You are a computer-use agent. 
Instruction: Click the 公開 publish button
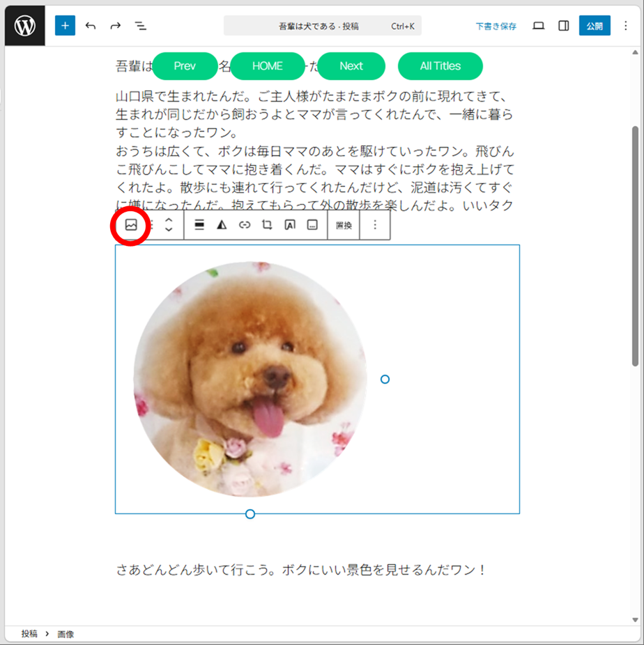point(595,26)
